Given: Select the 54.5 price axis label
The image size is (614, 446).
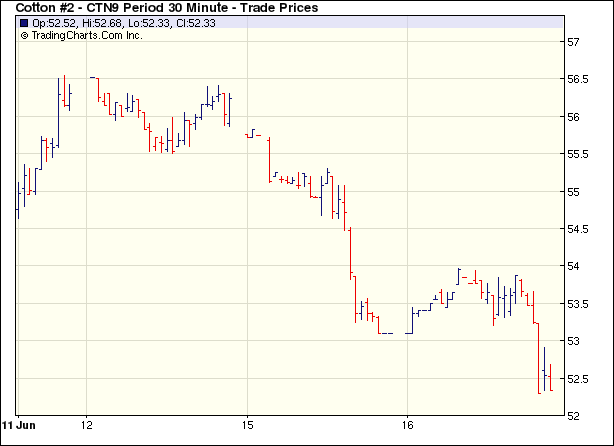Looking at the screenshot, I should click(x=578, y=229).
